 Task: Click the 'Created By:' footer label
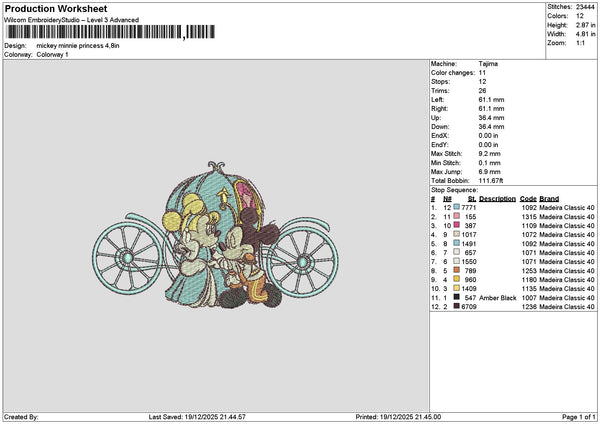pos(21,417)
